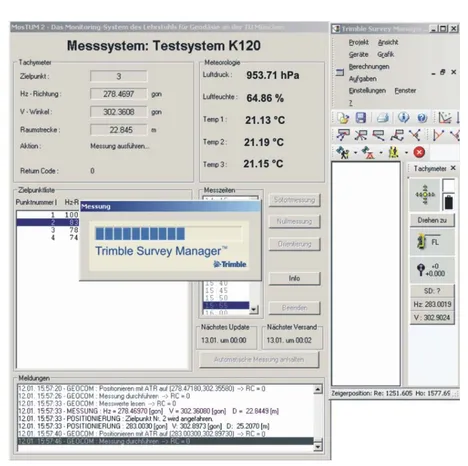Click the open project folder icon
The image size is (468, 466).
[x=343, y=118]
